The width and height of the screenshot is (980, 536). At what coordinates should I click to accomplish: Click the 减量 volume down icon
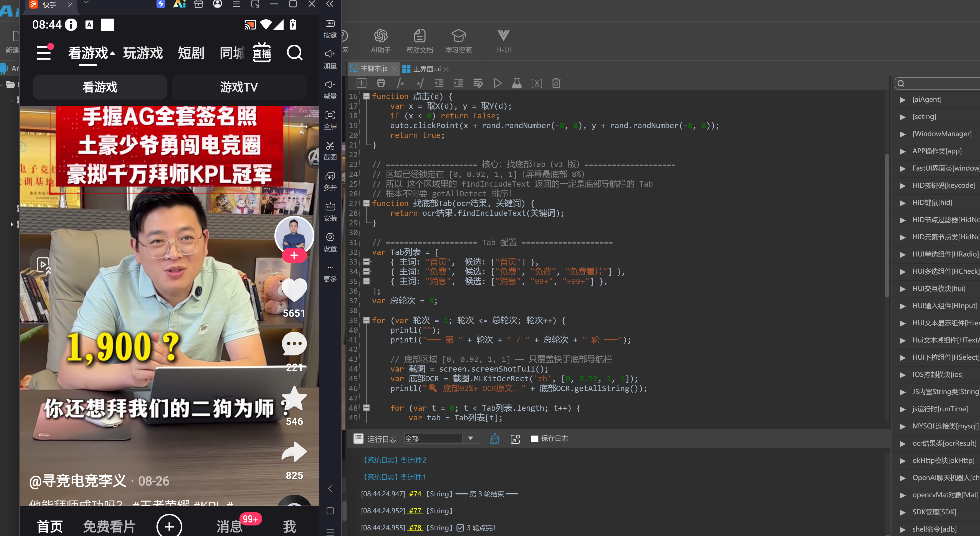(330, 84)
